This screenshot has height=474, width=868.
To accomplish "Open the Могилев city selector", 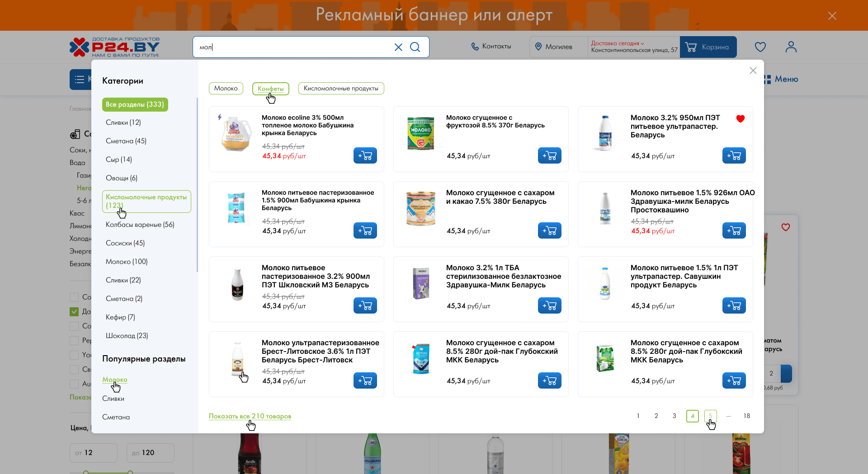I will (554, 47).
